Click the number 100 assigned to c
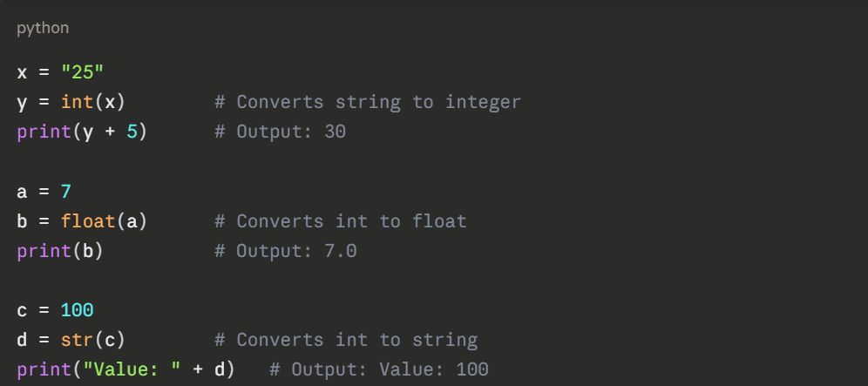Image resolution: width=868 pixels, height=386 pixels. tap(77, 310)
